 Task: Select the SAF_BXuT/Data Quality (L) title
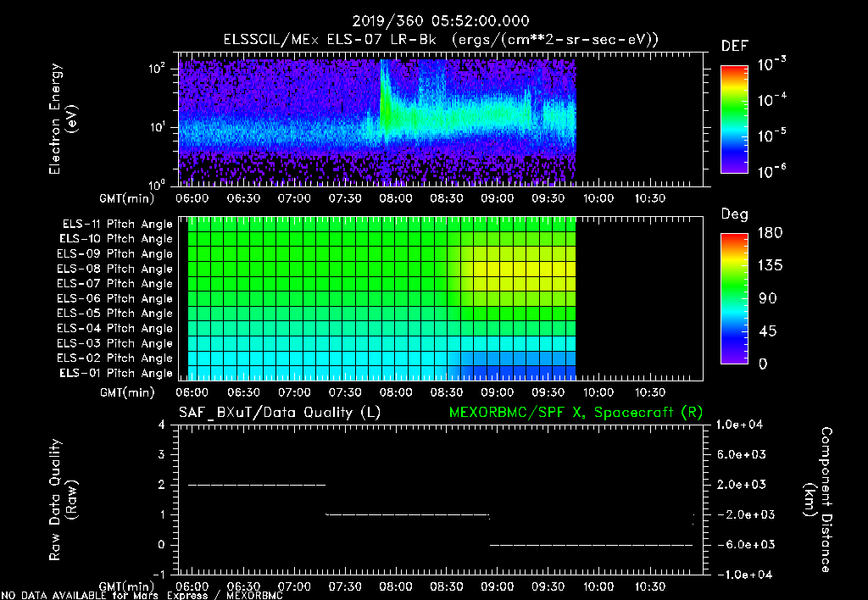click(280, 413)
